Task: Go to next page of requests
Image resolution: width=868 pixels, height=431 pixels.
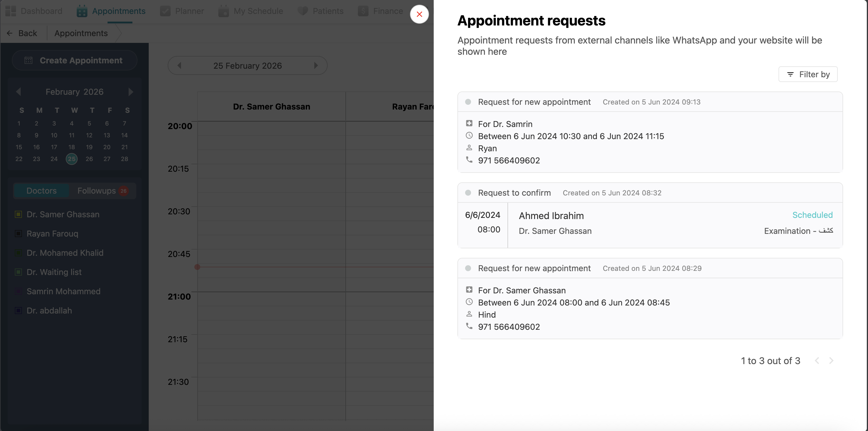Action: coord(831,361)
